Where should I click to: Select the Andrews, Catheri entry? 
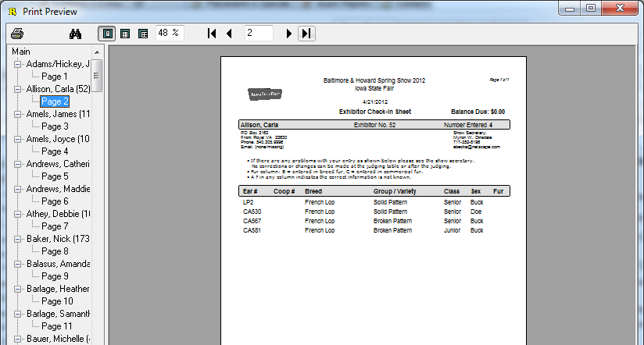[x=58, y=165]
